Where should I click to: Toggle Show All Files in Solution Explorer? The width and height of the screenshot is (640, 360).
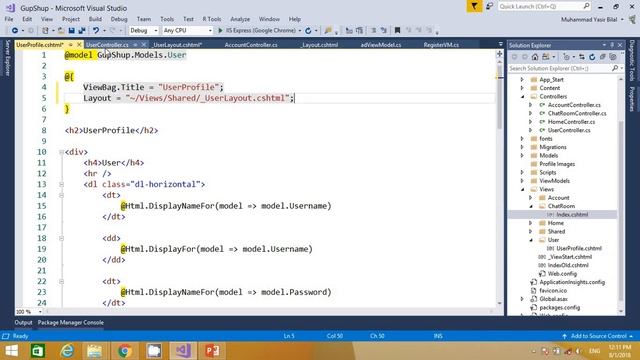click(x=613, y=57)
